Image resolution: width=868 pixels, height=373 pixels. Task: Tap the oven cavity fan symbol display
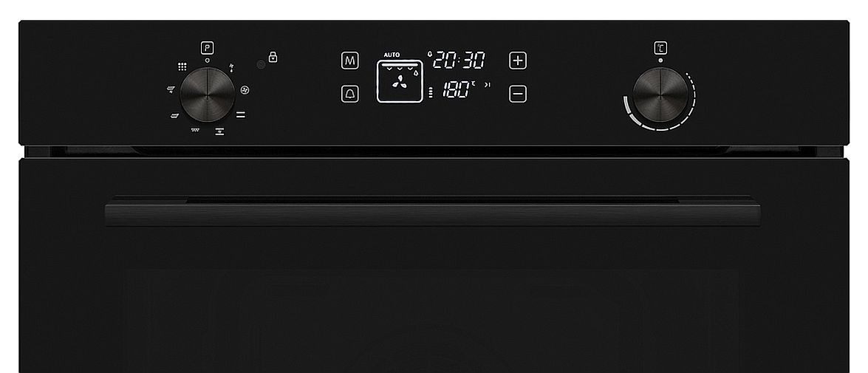pos(400,81)
